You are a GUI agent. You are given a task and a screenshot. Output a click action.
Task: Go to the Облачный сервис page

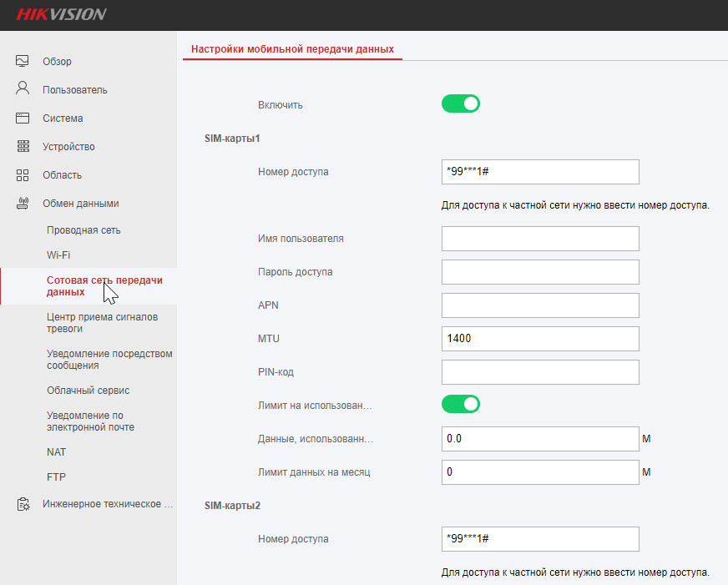click(88, 390)
